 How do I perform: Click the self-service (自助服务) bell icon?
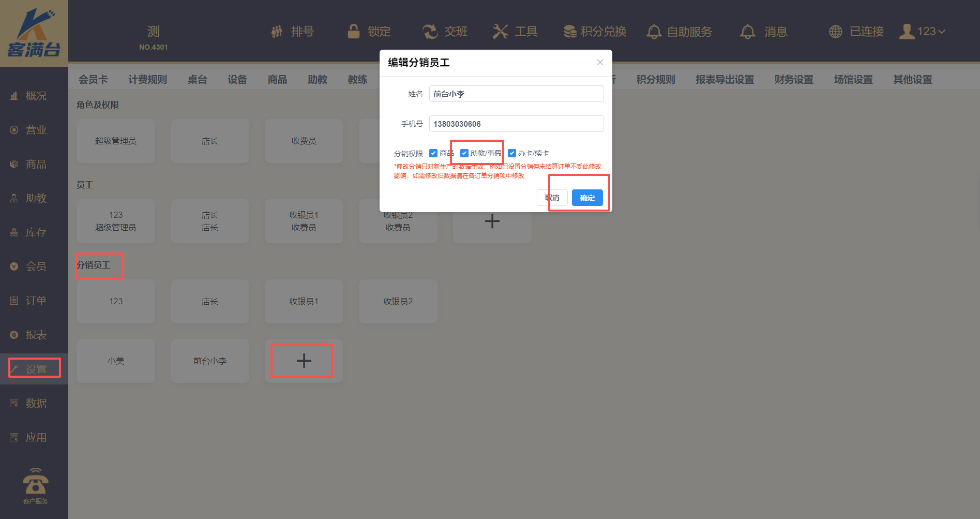654,32
